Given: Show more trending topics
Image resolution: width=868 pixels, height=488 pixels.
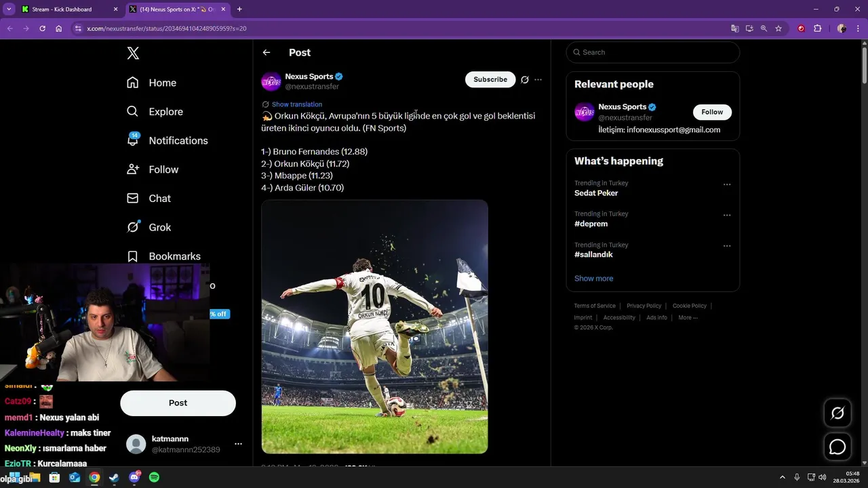Looking at the screenshot, I should click(593, 279).
